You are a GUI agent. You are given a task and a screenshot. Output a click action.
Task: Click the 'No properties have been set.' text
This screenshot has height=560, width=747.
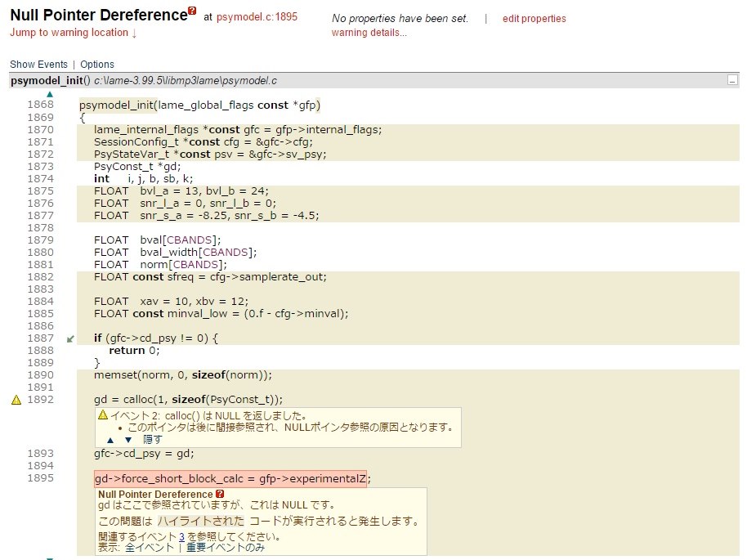point(400,19)
